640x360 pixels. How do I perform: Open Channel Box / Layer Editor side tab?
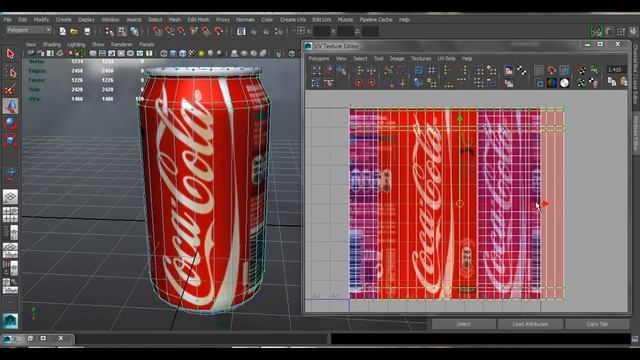[x=635, y=76]
